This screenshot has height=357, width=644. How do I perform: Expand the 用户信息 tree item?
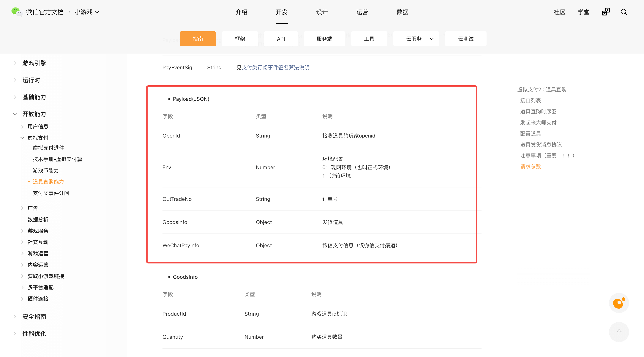(x=23, y=127)
